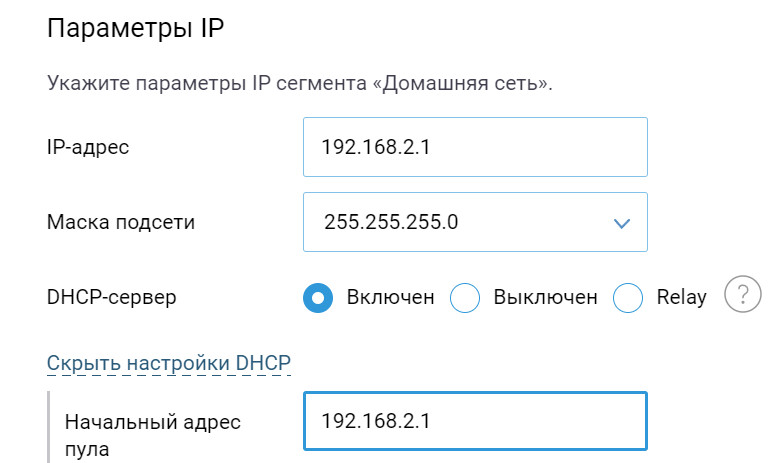Choose the Relay DHCP radio button

[x=628, y=298]
